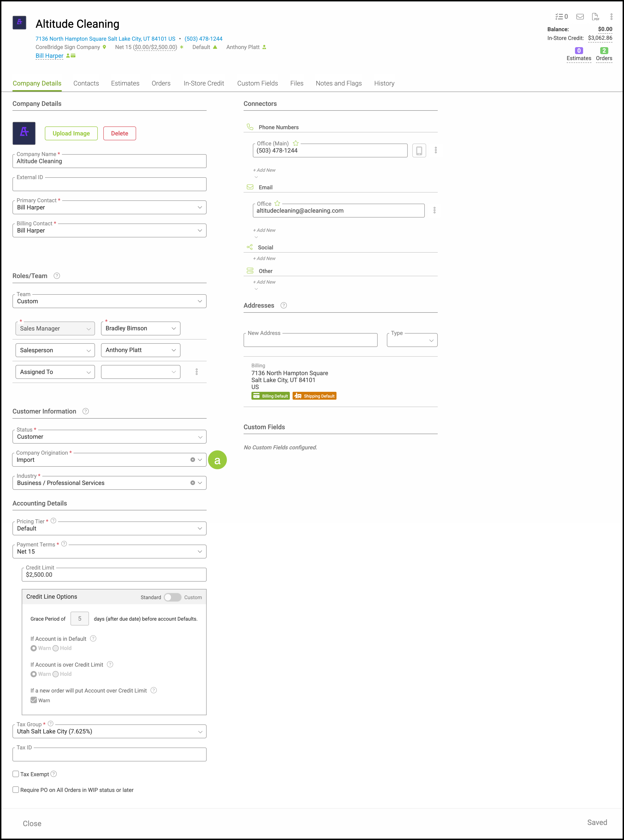Open the In-Store Credit tab

(204, 83)
